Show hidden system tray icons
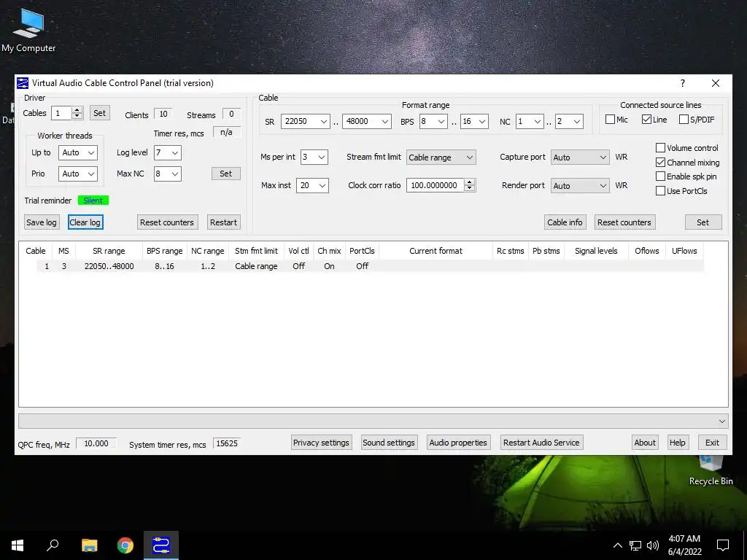 (617, 545)
